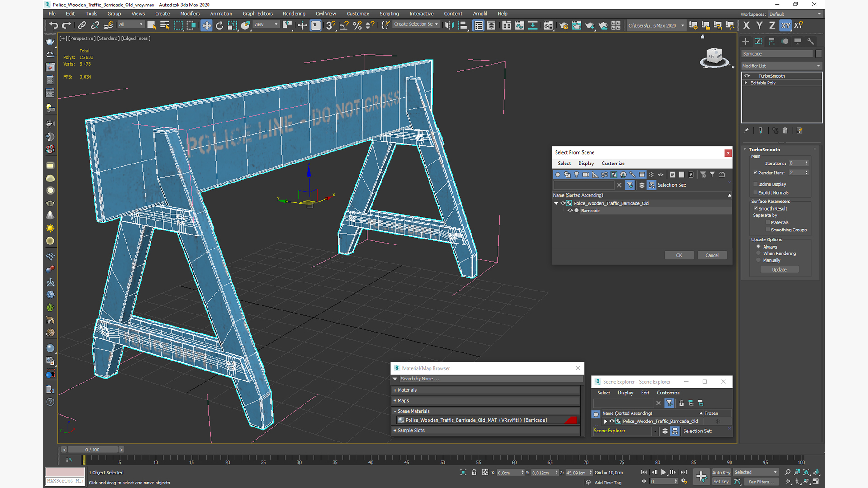Enable Isoline Display checkbox
868x488 pixels.
pyautogui.click(x=755, y=184)
